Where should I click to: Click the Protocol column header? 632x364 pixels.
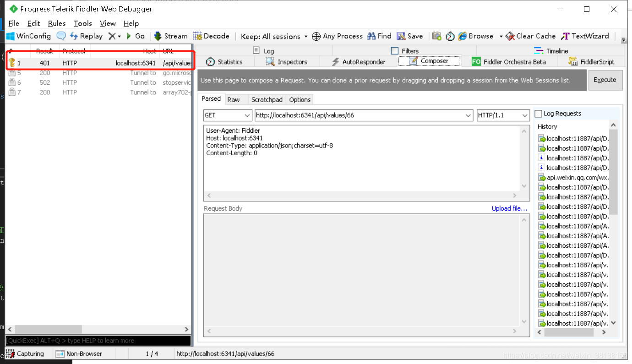pos(74,51)
